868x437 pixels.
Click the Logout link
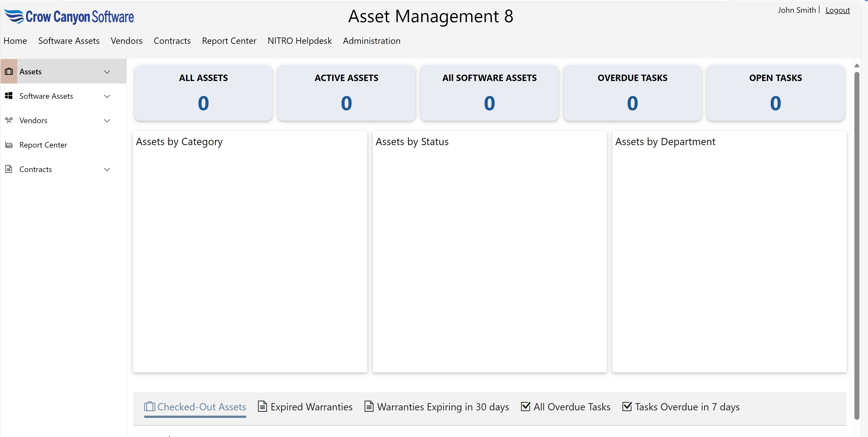point(837,10)
